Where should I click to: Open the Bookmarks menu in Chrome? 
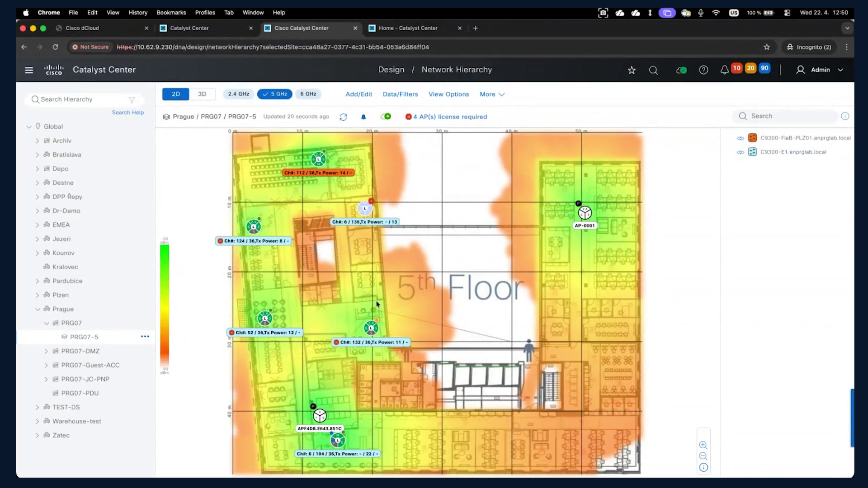coord(171,13)
